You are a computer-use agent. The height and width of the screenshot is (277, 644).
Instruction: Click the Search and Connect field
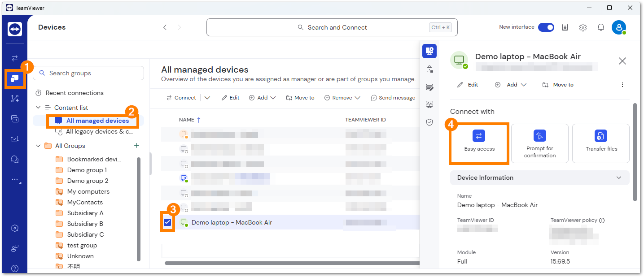coord(332,27)
